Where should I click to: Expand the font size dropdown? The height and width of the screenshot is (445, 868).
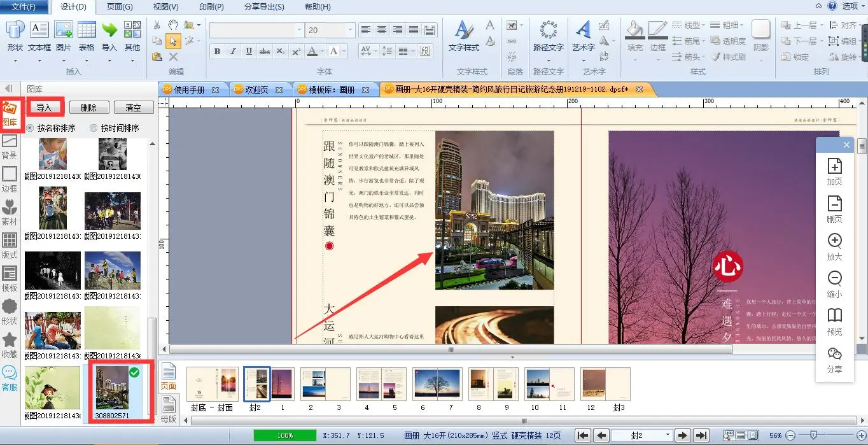(349, 31)
